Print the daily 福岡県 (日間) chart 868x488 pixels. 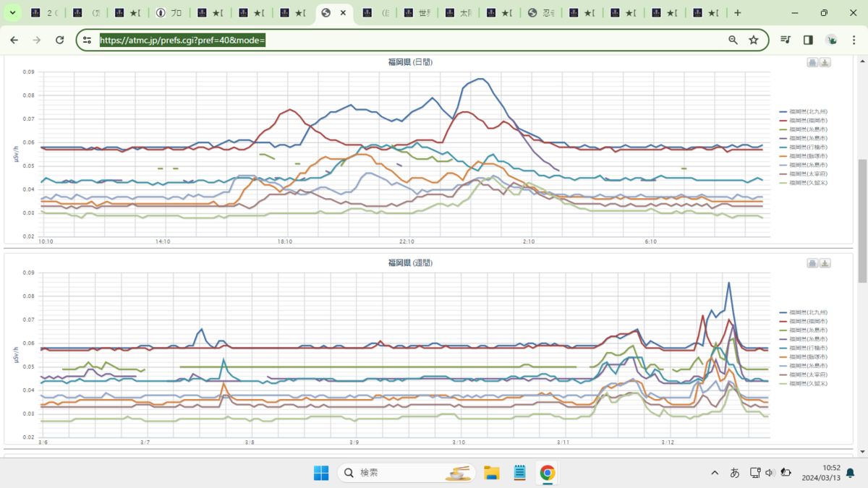pyautogui.click(x=812, y=63)
